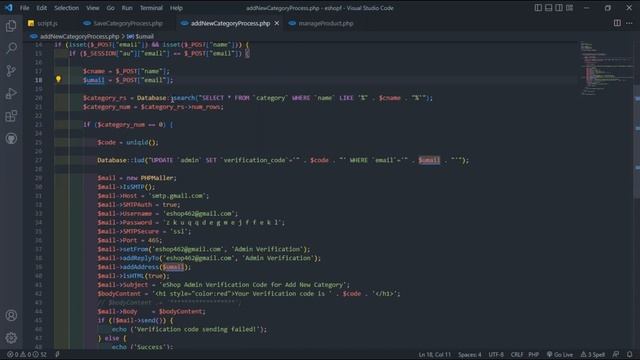The width and height of the screenshot is (640, 360).
Task: Open the GitHub icon in activity bar
Action: [11, 139]
